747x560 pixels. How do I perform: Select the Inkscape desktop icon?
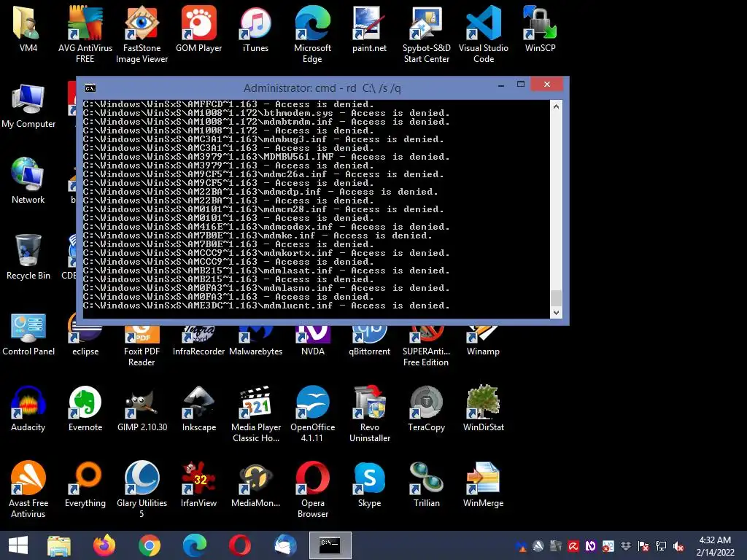click(198, 408)
